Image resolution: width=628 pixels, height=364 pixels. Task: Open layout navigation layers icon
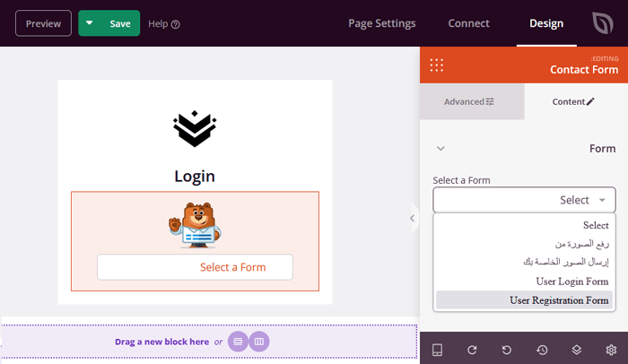[x=577, y=349]
